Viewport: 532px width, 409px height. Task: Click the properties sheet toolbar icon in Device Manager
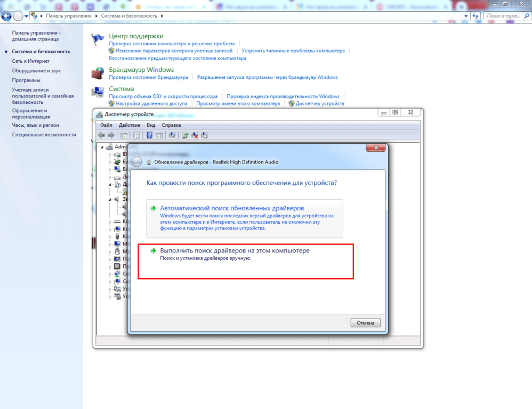[x=136, y=135]
